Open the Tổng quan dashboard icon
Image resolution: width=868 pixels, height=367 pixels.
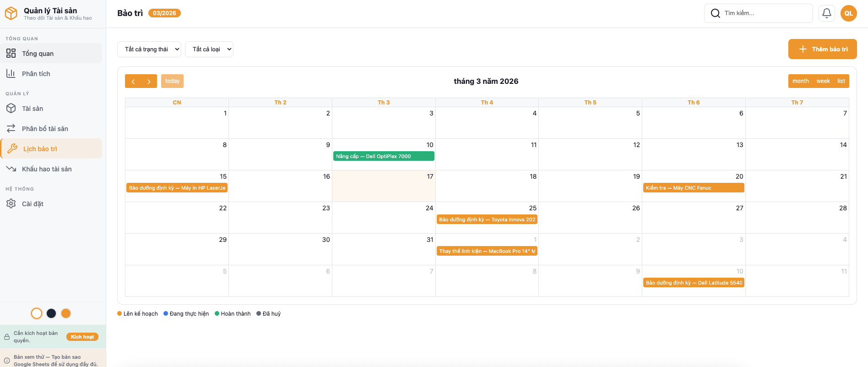(11, 54)
